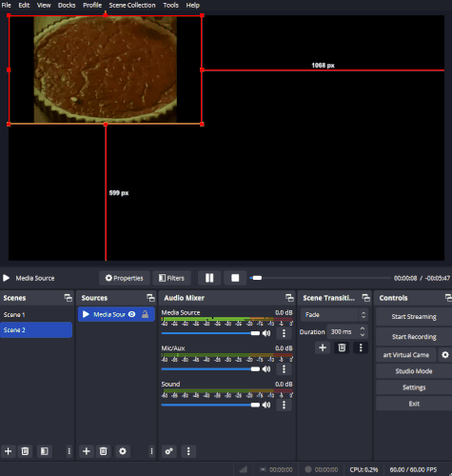Select Scene 2 in Scenes list
This screenshot has height=476, width=452.
coord(36,330)
